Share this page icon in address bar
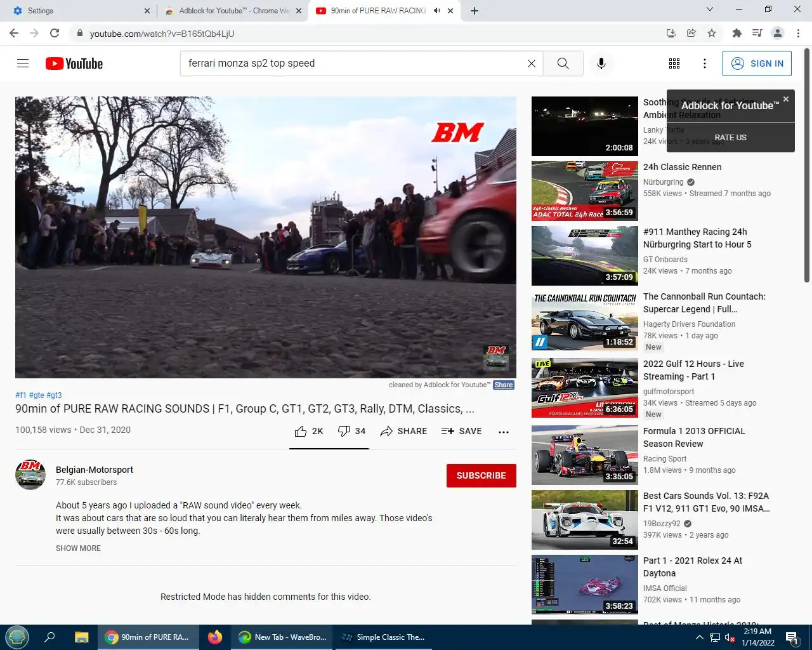This screenshot has height=650, width=812. pyautogui.click(x=691, y=33)
